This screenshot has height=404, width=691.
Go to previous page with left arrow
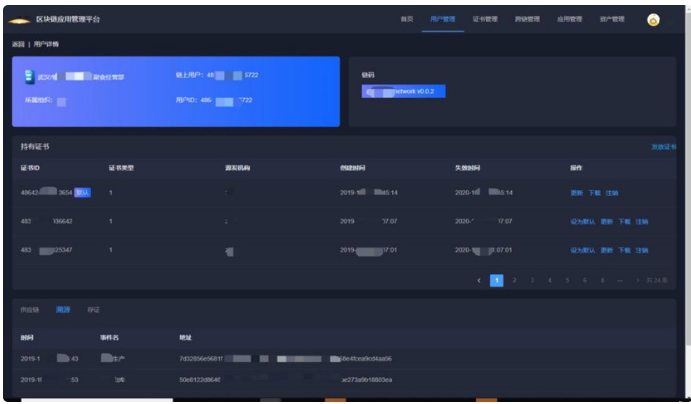(x=479, y=280)
